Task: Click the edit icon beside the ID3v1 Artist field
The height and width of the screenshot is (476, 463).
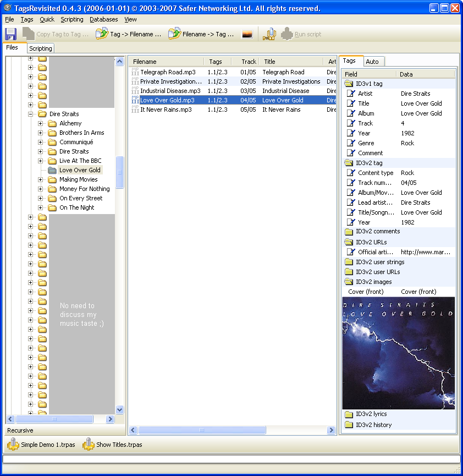Action: coord(350,94)
